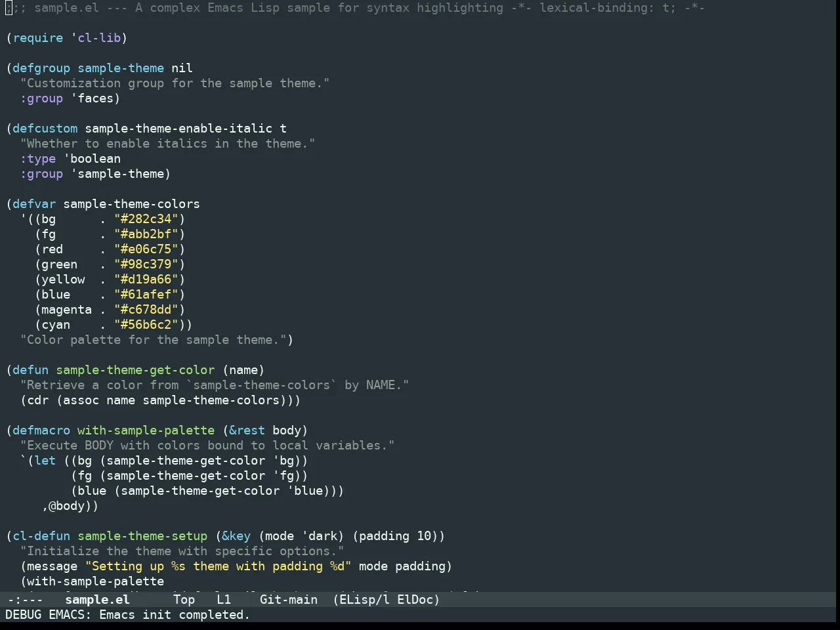Click on the &key keyword
840x630 pixels.
[x=236, y=536]
